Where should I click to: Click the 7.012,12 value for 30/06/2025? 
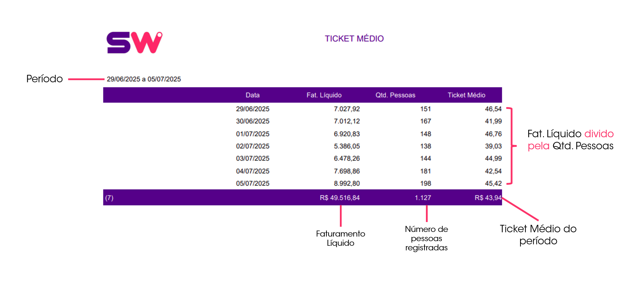(x=347, y=121)
